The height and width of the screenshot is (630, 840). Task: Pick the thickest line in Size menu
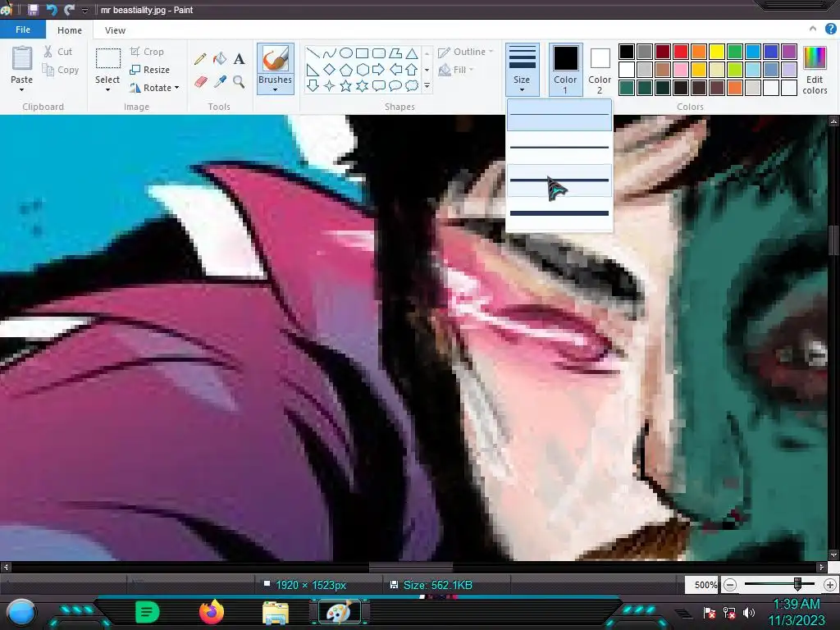559,213
